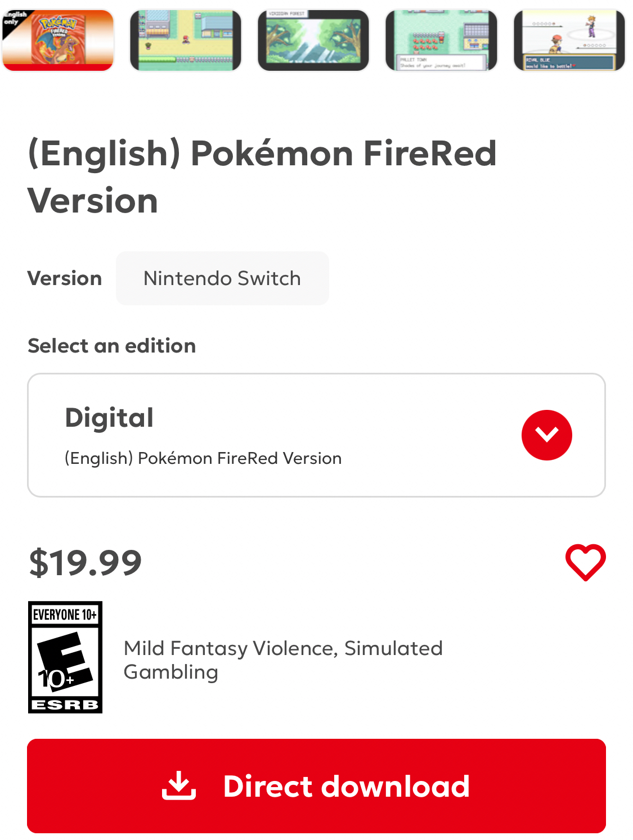Add game to wish list with heart icon

click(x=585, y=562)
